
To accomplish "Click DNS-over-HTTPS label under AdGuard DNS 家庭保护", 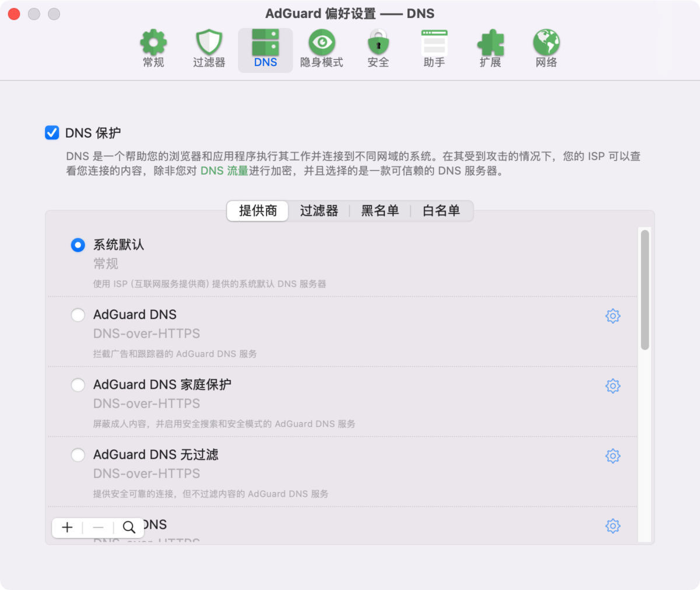I will [x=146, y=403].
